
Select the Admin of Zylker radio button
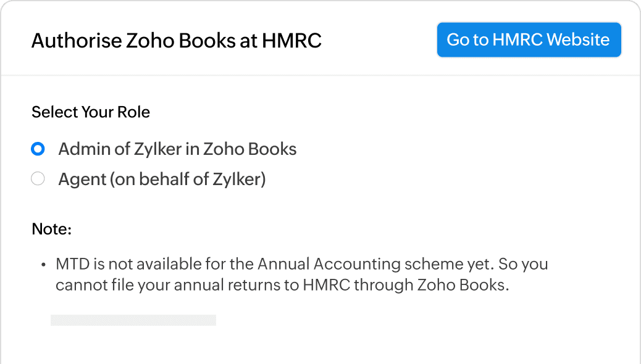(x=38, y=149)
